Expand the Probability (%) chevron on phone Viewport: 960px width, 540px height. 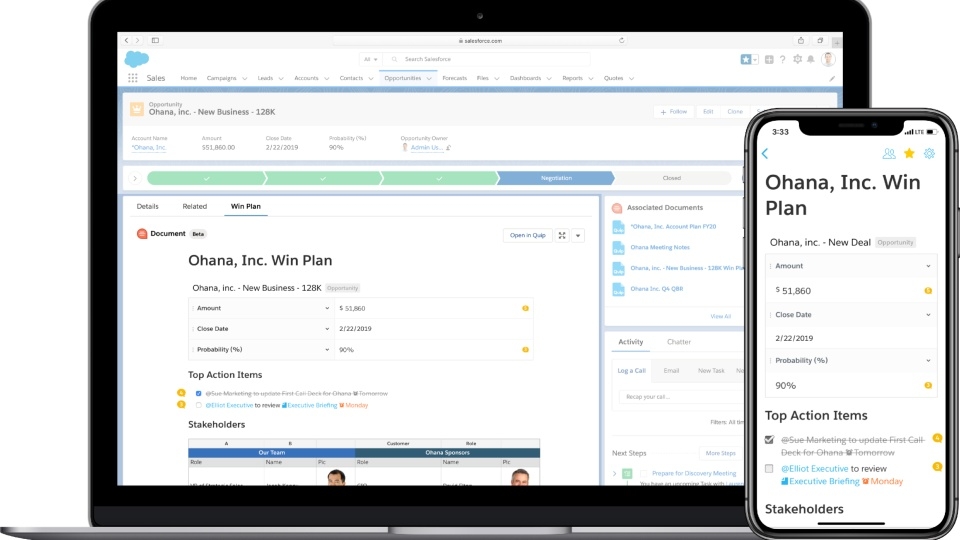pyautogui.click(x=928, y=361)
